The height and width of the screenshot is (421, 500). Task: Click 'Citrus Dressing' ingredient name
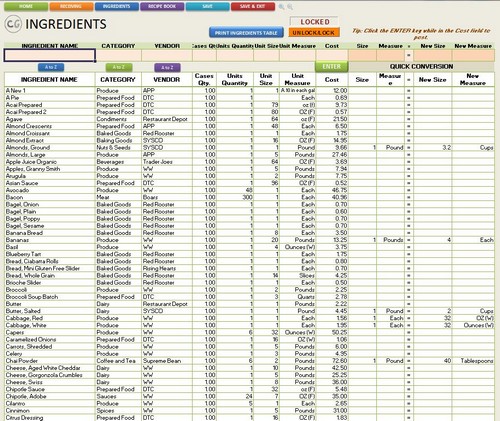(x=24, y=418)
